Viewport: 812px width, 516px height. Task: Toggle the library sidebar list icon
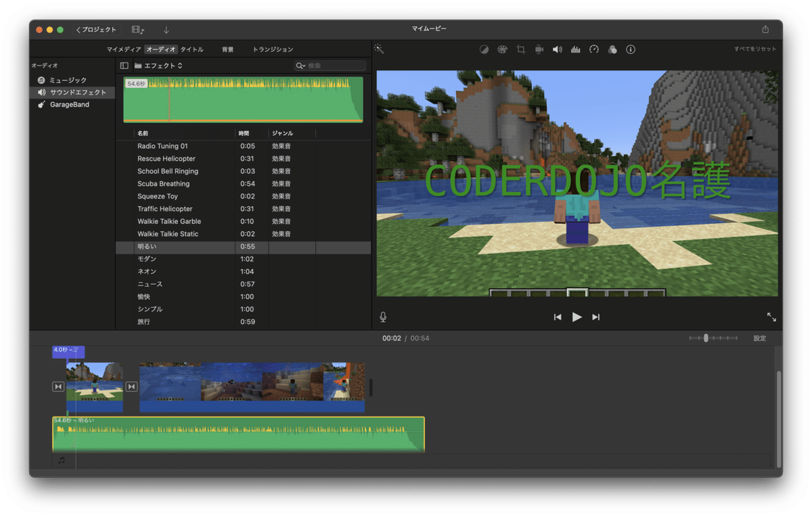(x=124, y=66)
